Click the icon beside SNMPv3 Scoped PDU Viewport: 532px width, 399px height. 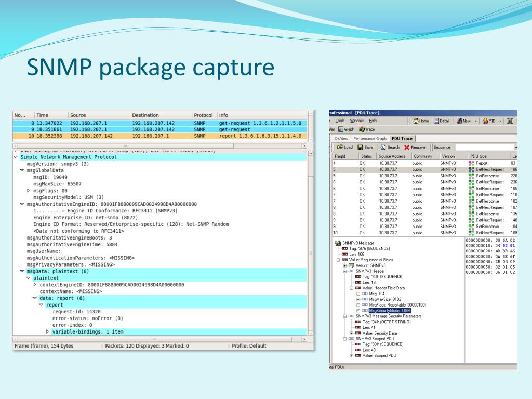(x=351, y=339)
